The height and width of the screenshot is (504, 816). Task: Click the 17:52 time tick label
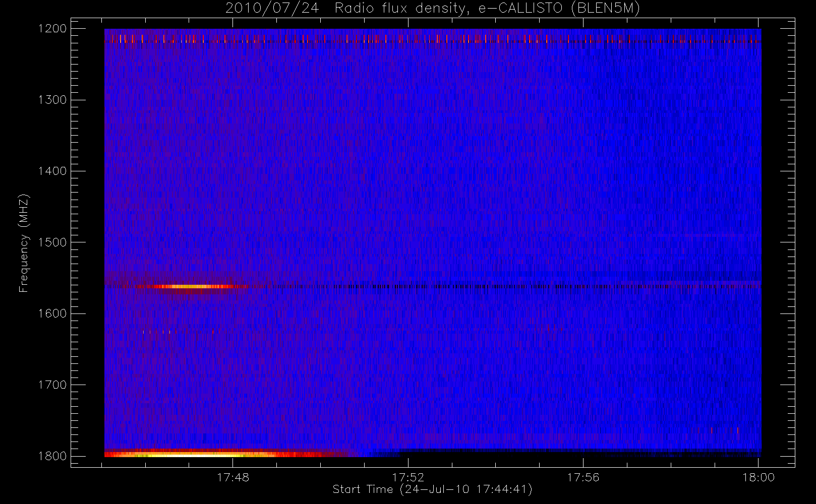408,477
